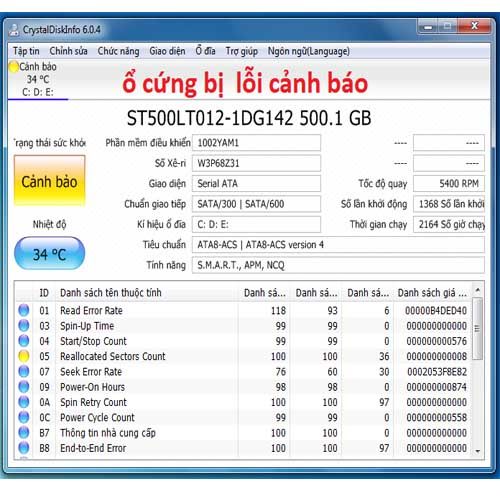Click the power on hours field showing 2164

click(x=449, y=224)
